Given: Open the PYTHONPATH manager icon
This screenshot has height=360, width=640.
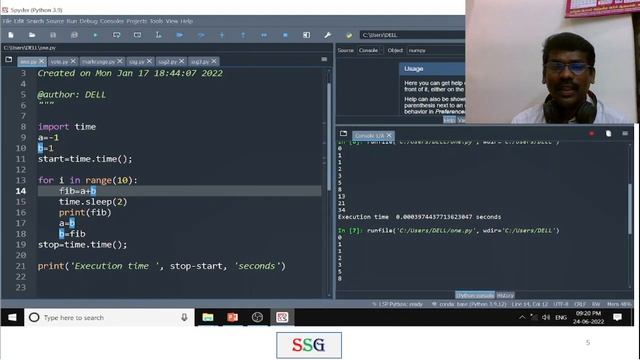Looking at the screenshot, I should click(349, 35).
